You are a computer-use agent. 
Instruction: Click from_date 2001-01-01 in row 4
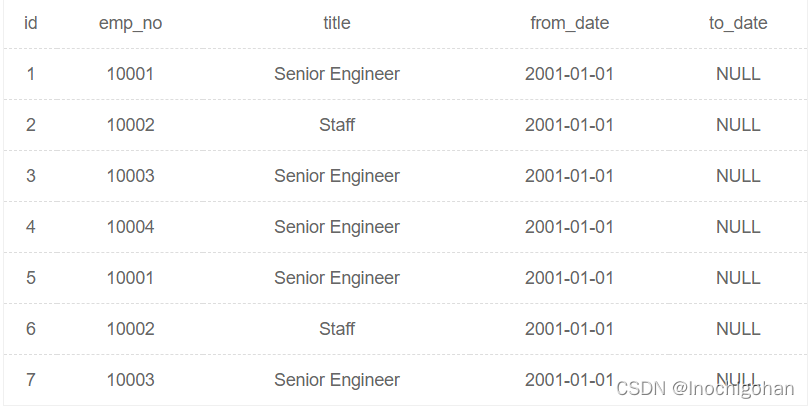[x=569, y=227]
